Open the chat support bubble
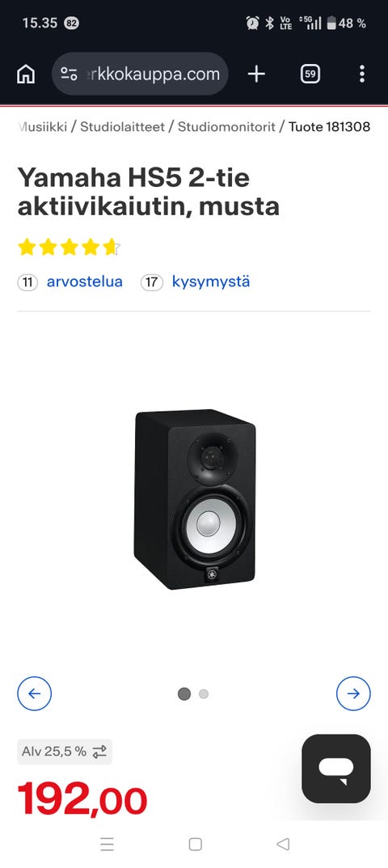Viewport: 388px width, 868px height. tap(336, 768)
